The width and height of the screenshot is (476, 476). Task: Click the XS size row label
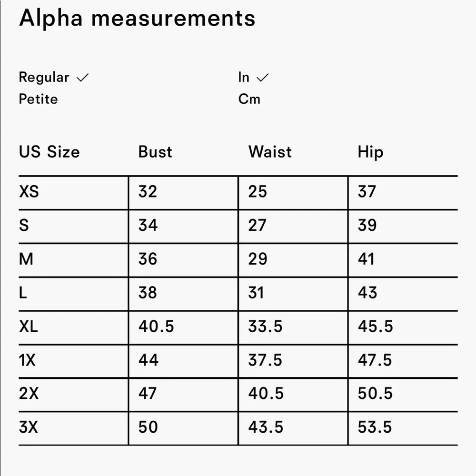tap(29, 191)
